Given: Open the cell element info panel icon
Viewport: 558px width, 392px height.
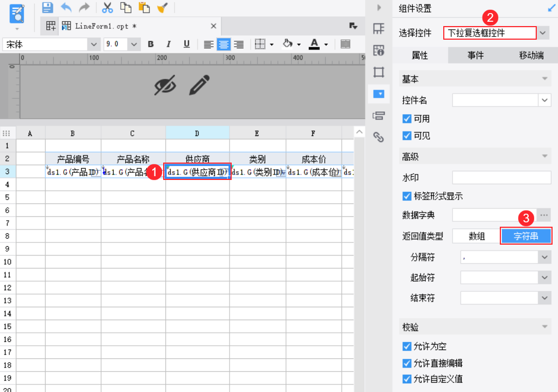Looking at the screenshot, I should (x=379, y=50).
